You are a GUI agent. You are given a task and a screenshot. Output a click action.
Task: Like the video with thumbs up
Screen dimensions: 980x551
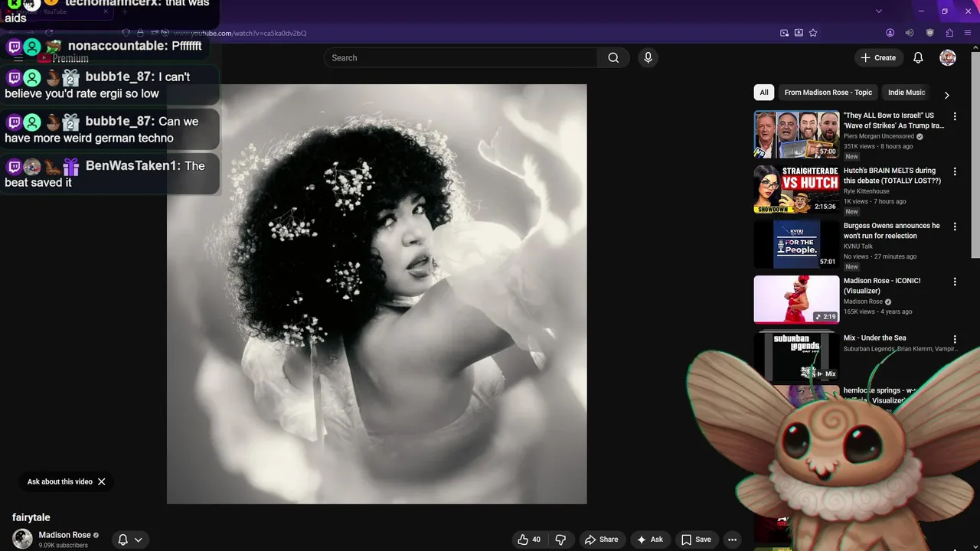tap(529, 540)
